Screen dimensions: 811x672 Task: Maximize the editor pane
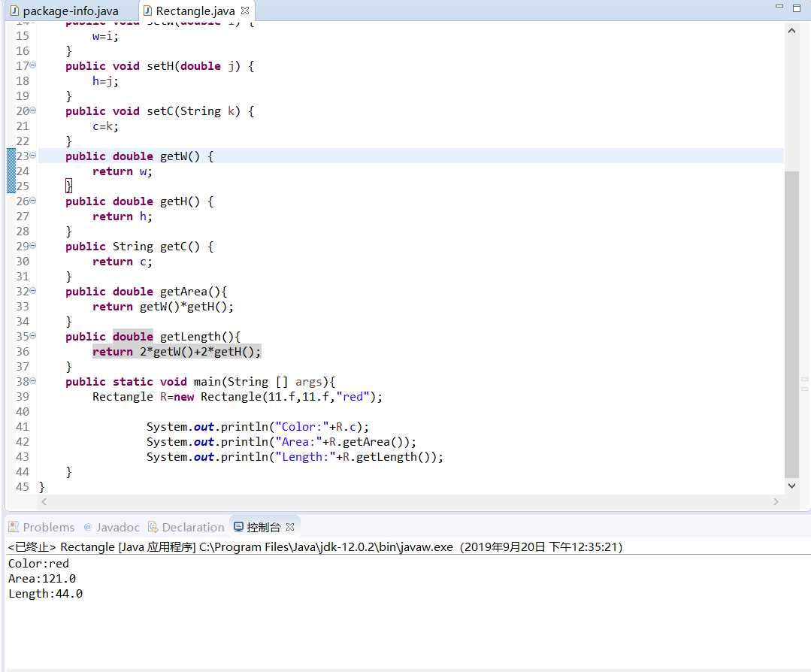(797, 8)
